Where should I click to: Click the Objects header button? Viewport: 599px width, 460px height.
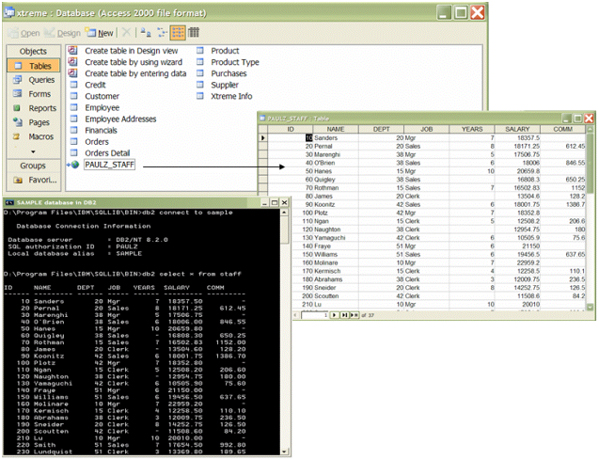(x=34, y=51)
